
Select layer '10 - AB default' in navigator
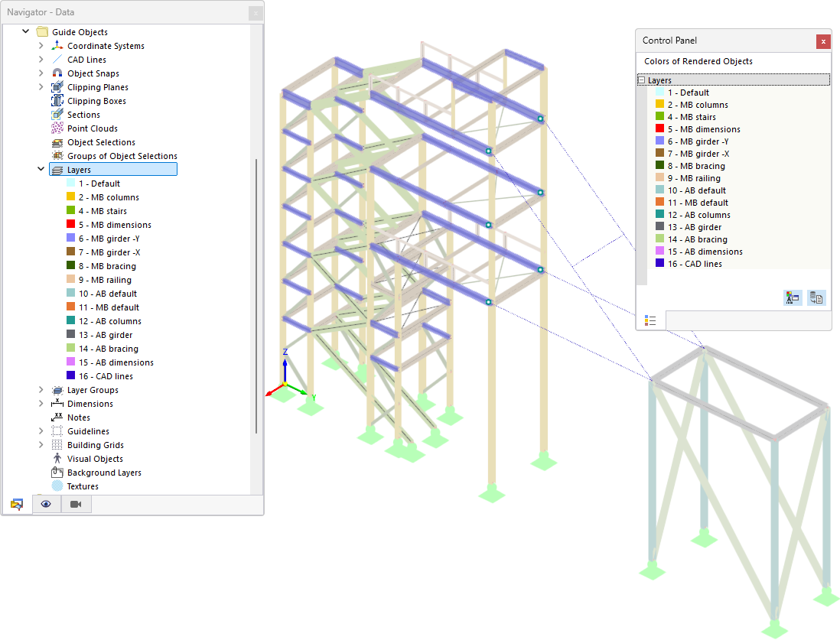pyautogui.click(x=108, y=294)
